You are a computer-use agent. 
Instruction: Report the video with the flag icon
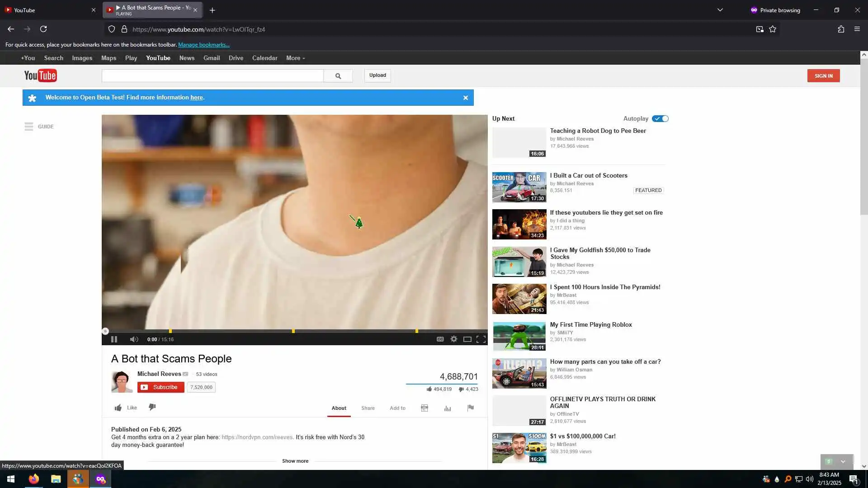[x=471, y=408]
